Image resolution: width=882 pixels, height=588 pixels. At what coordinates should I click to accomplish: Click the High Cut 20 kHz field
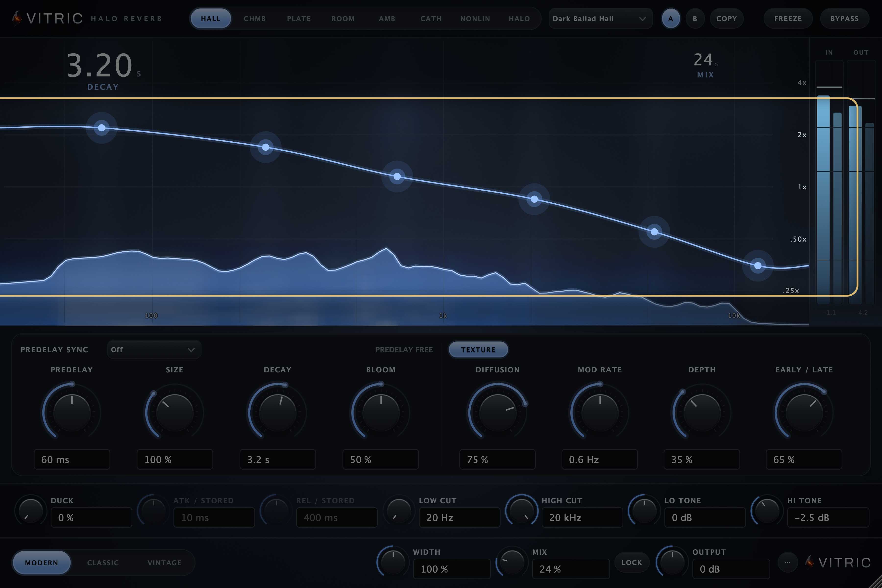coord(582,517)
